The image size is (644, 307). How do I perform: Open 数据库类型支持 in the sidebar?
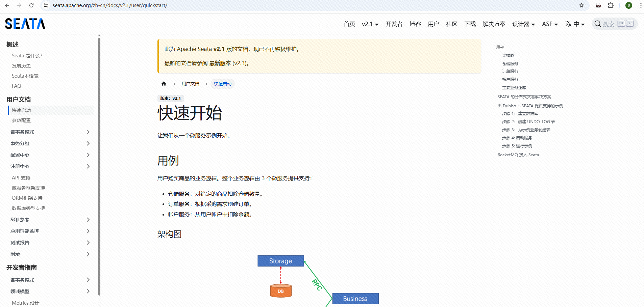point(28,208)
